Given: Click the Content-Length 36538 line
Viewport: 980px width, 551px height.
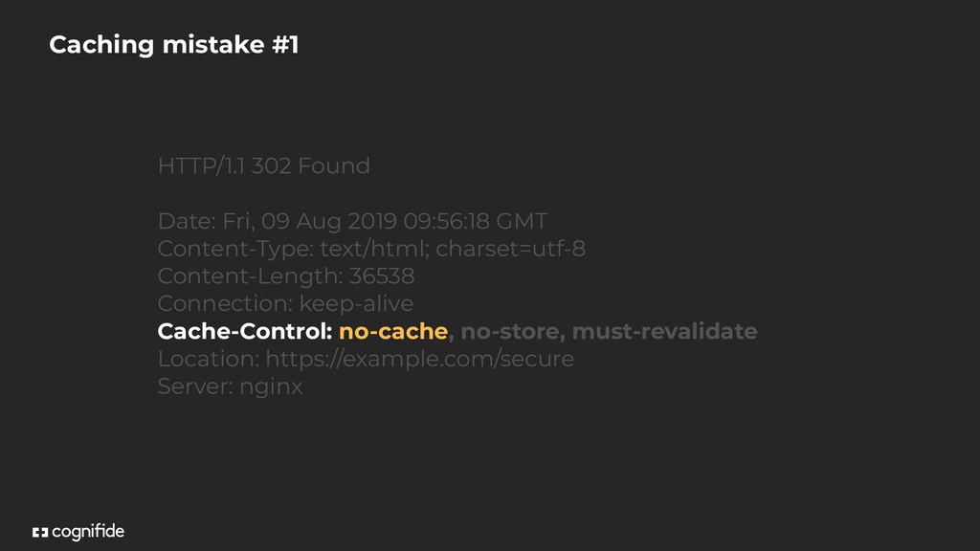Looking at the screenshot, I should coord(286,276).
